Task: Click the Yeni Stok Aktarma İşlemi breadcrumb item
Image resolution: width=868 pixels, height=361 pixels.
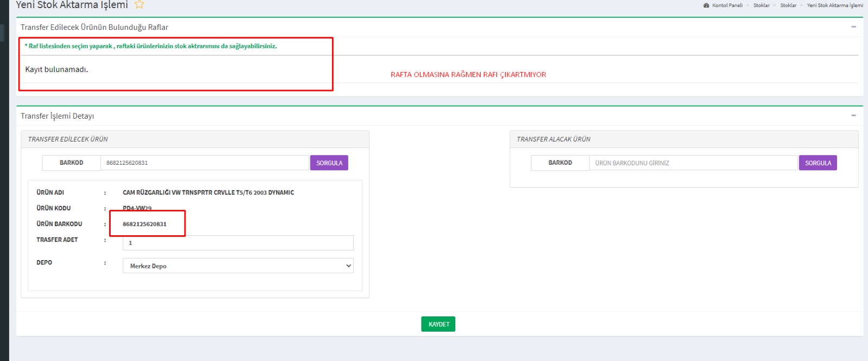Action: [834, 5]
